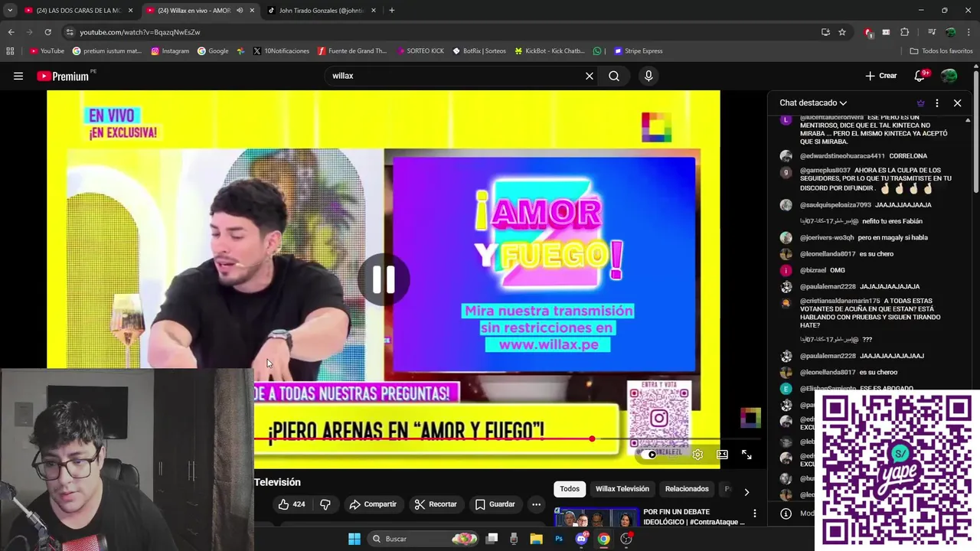
Task: Open Photoshop from the taskbar
Action: [559, 539]
